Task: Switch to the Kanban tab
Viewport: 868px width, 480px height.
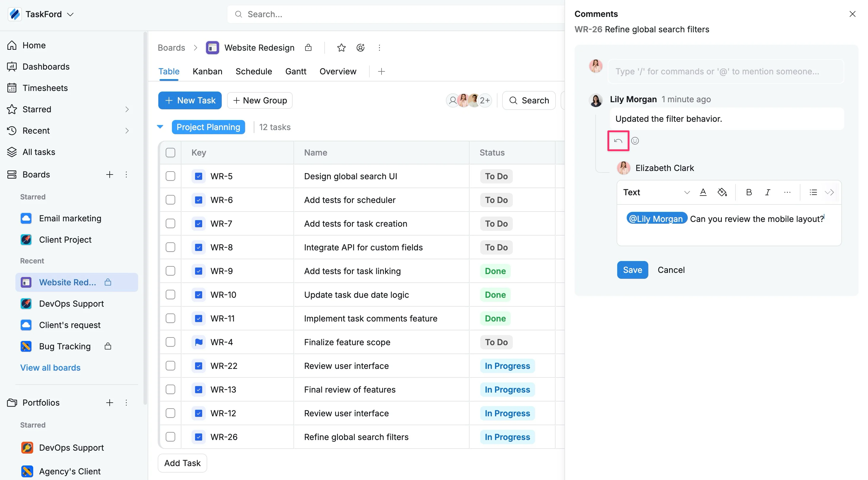Action: click(208, 71)
